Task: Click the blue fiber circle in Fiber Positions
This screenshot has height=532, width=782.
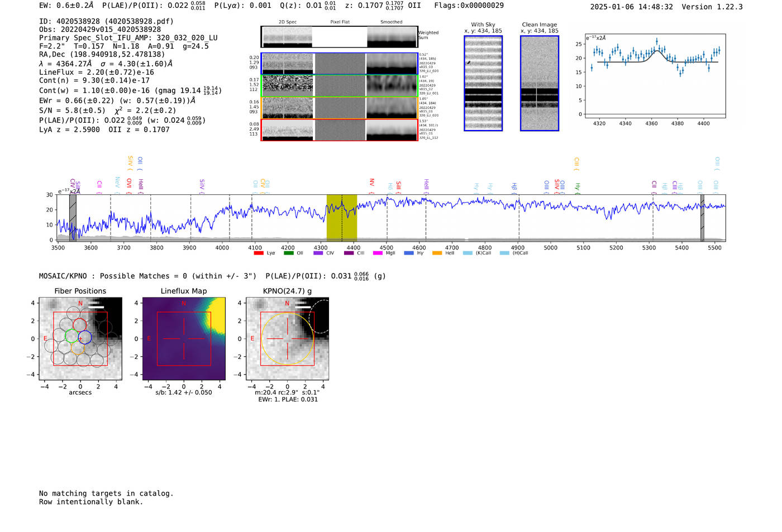Action: tap(85, 337)
